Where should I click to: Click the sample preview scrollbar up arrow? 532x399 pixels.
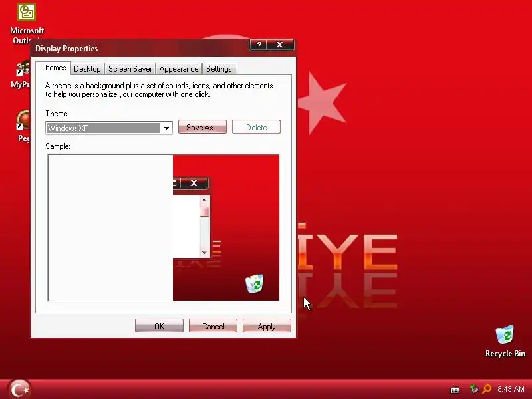pos(204,200)
